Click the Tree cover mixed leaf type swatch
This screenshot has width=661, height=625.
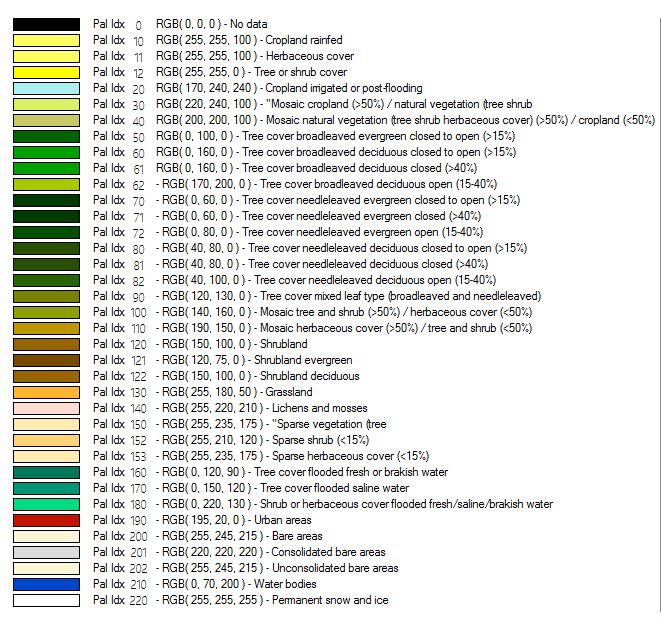point(45,296)
